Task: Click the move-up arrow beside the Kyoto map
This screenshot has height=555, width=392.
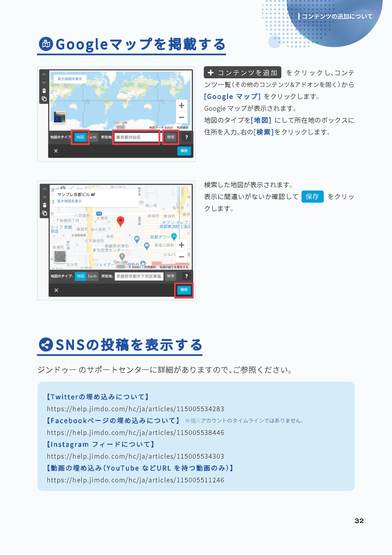Action: pos(45,189)
